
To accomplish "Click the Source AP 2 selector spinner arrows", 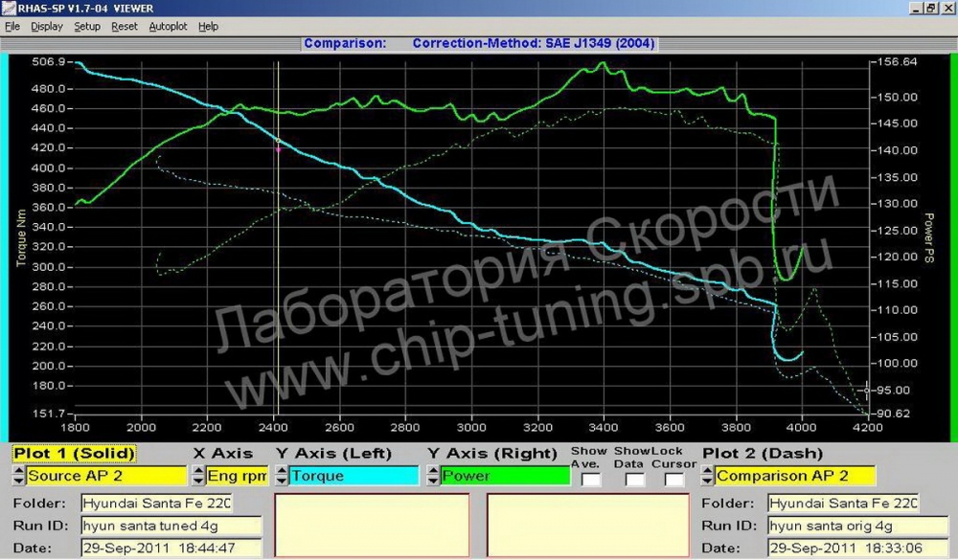I will click(18, 476).
